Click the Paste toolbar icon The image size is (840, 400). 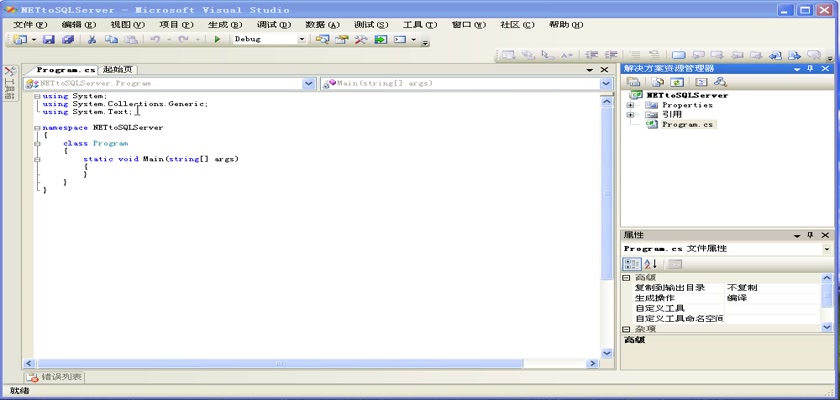pyautogui.click(x=131, y=39)
